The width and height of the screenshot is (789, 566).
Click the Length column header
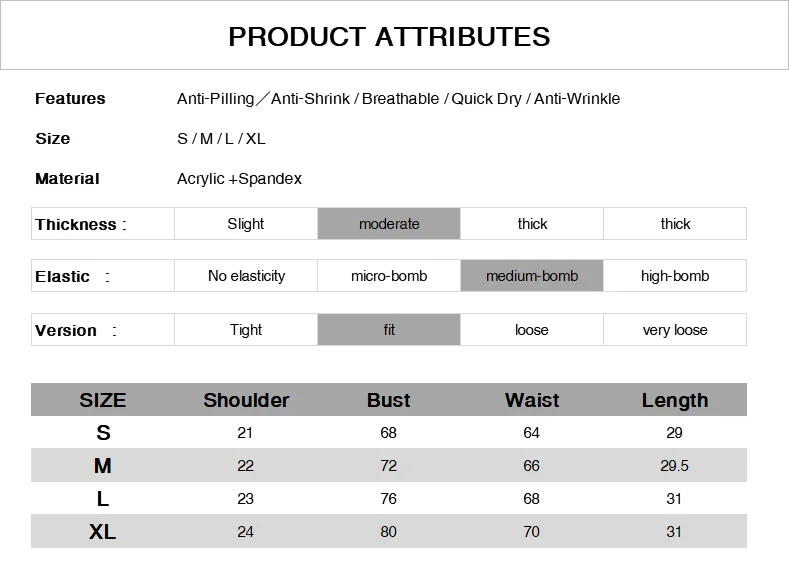pyautogui.click(x=675, y=400)
